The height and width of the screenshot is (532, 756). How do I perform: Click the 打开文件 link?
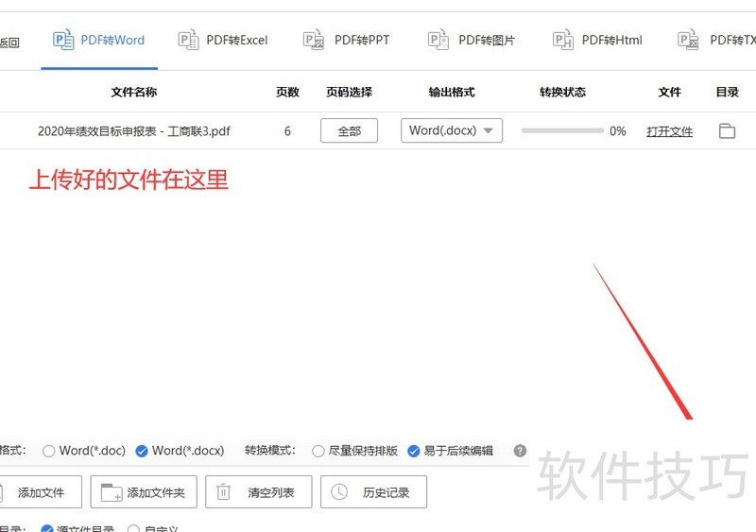(669, 131)
